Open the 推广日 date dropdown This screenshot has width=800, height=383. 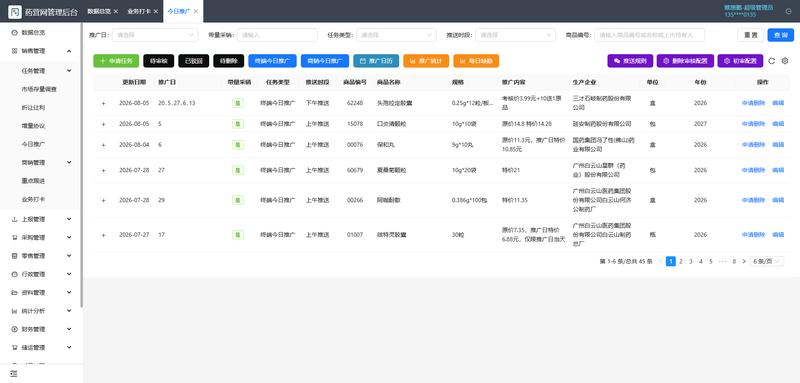coord(155,35)
